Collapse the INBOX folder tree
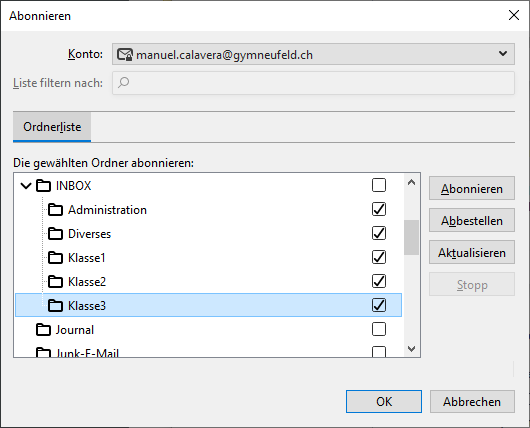Image resolution: width=530 pixels, height=428 pixels. (x=26, y=186)
